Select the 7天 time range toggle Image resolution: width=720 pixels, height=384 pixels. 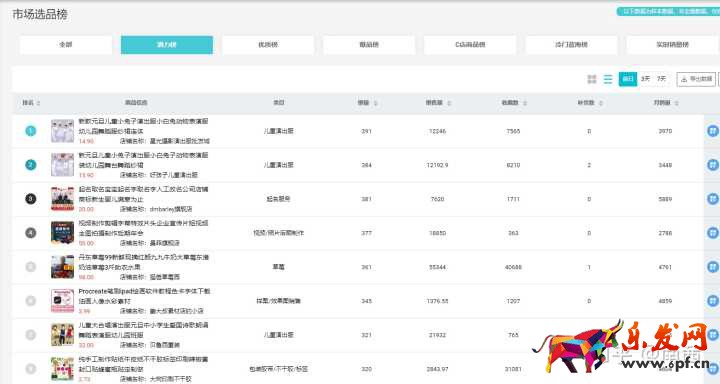point(661,79)
